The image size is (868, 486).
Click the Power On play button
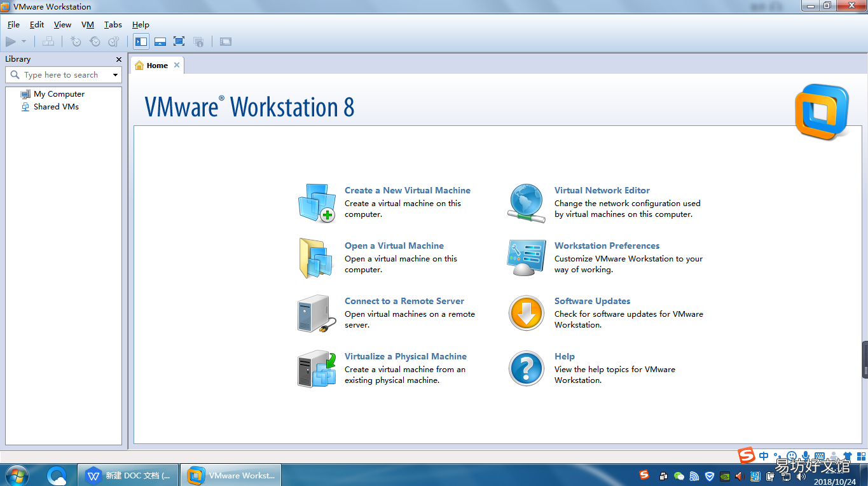pyautogui.click(x=11, y=42)
